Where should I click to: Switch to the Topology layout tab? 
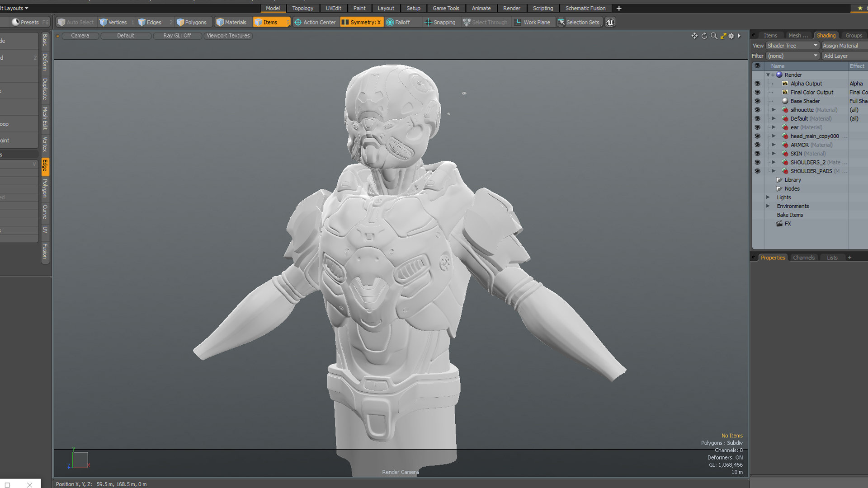302,8
